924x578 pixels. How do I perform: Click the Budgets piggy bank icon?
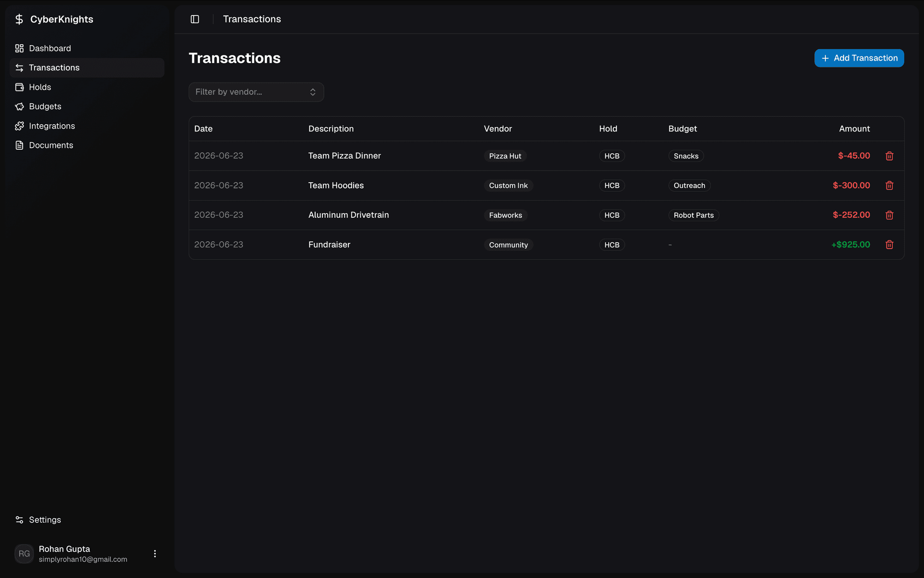point(19,106)
